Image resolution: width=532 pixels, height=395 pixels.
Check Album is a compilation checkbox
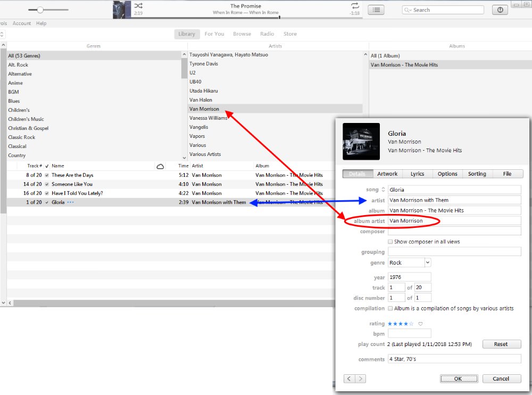click(390, 308)
